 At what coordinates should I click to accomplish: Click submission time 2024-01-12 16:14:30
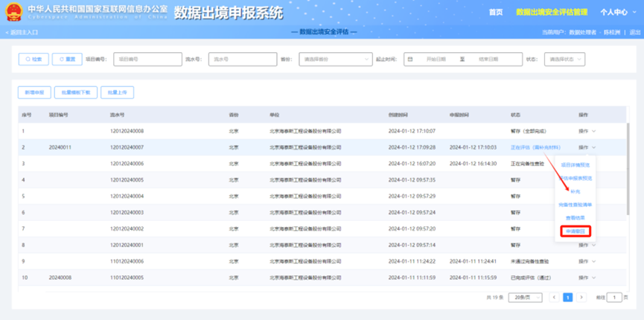point(474,164)
